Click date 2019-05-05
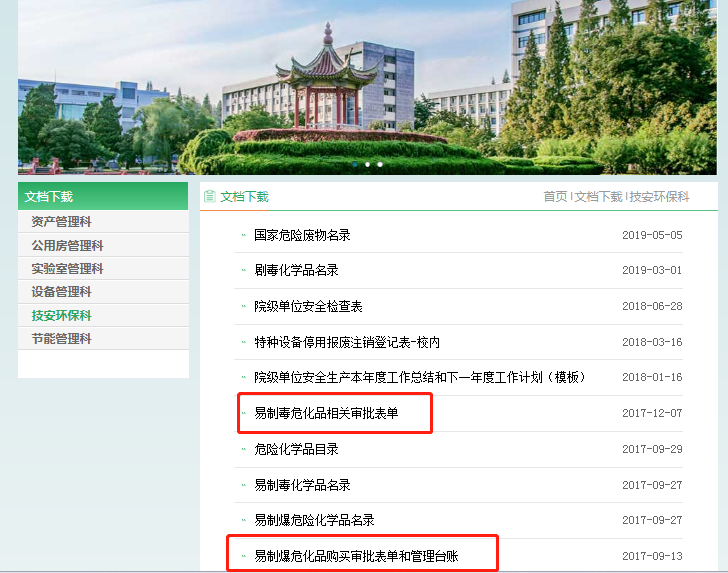Viewport: 728px width, 573px height. tap(652, 235)
